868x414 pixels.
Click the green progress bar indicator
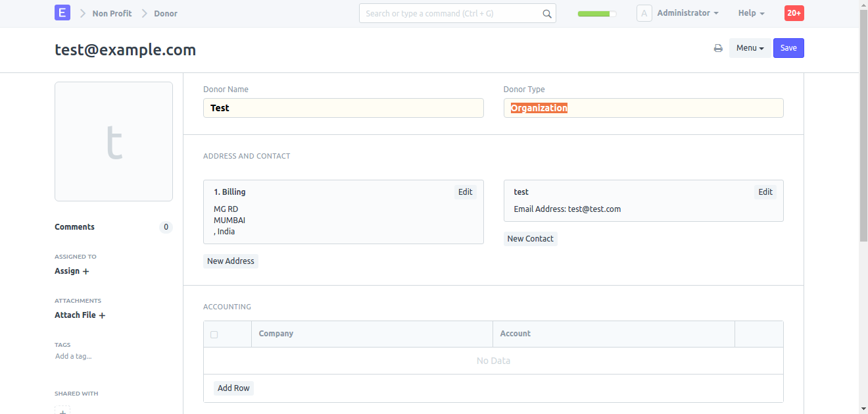596,13
